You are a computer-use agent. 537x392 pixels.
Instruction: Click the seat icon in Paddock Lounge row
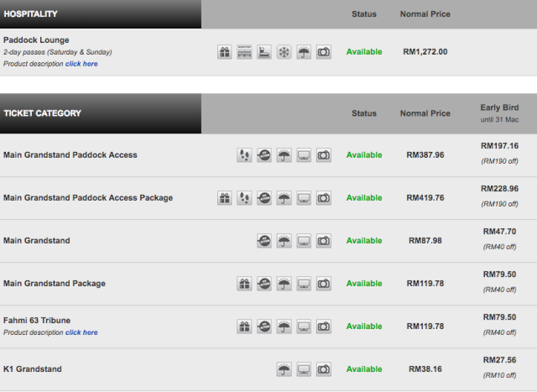pos(264,52)
